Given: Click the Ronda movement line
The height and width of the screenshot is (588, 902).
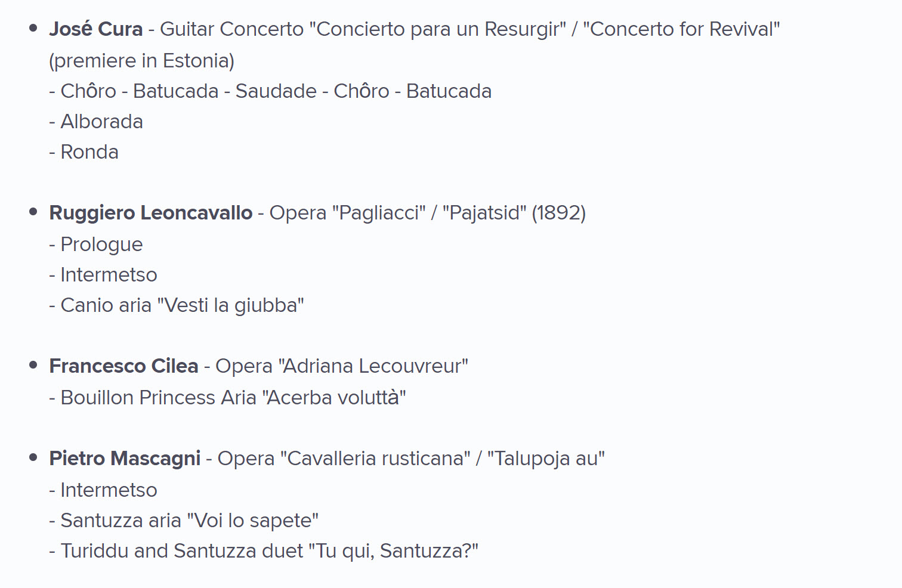Looking at the screenshot, I should point(84,152).
